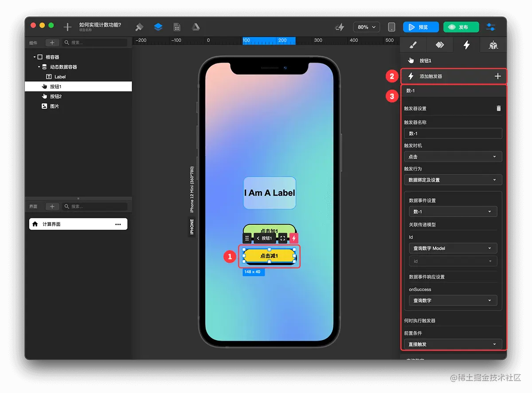Screen dimensions: 532x393
Task: Switch to the brush style tab
Action: [413, 45]
